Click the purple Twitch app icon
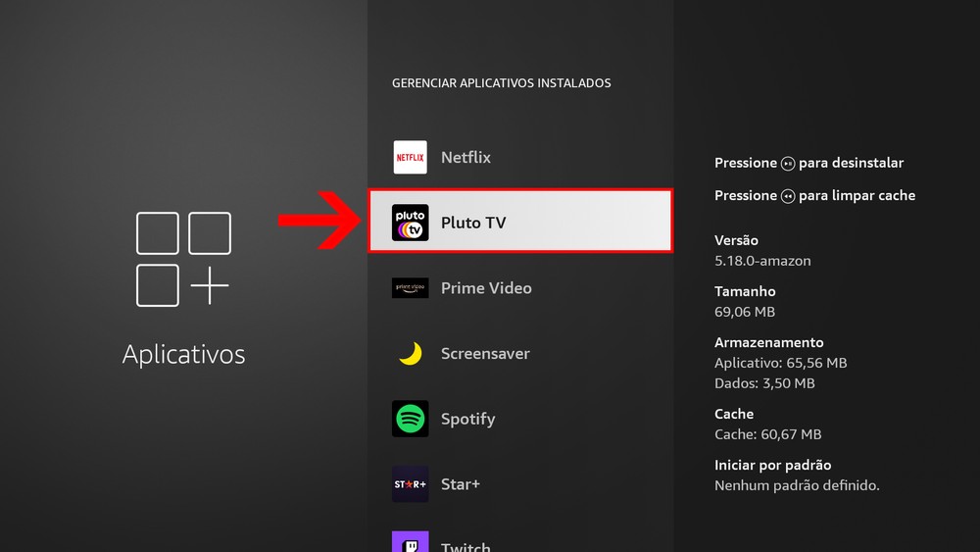The image size is (980, 552). (410, 541)
